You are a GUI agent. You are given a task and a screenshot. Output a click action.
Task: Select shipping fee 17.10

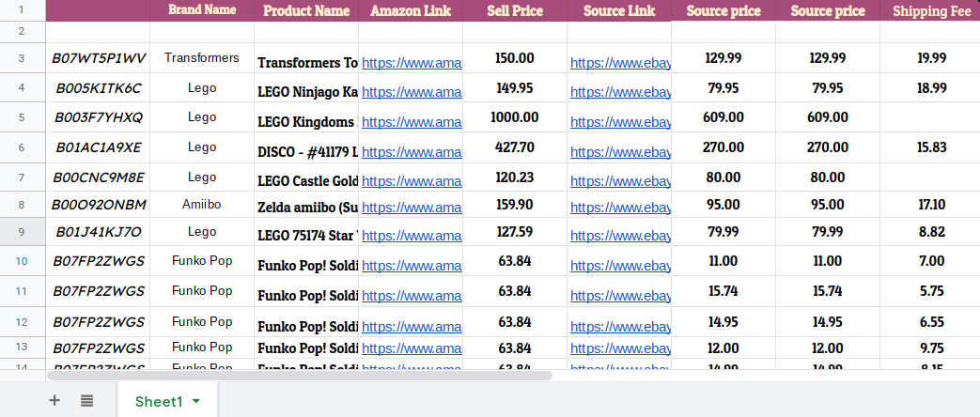pyautogui.click(x=931, y=205)
